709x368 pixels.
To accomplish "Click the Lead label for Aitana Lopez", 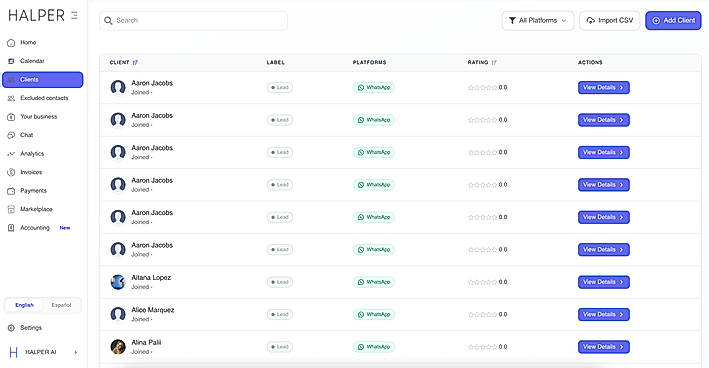I will 279,282.
